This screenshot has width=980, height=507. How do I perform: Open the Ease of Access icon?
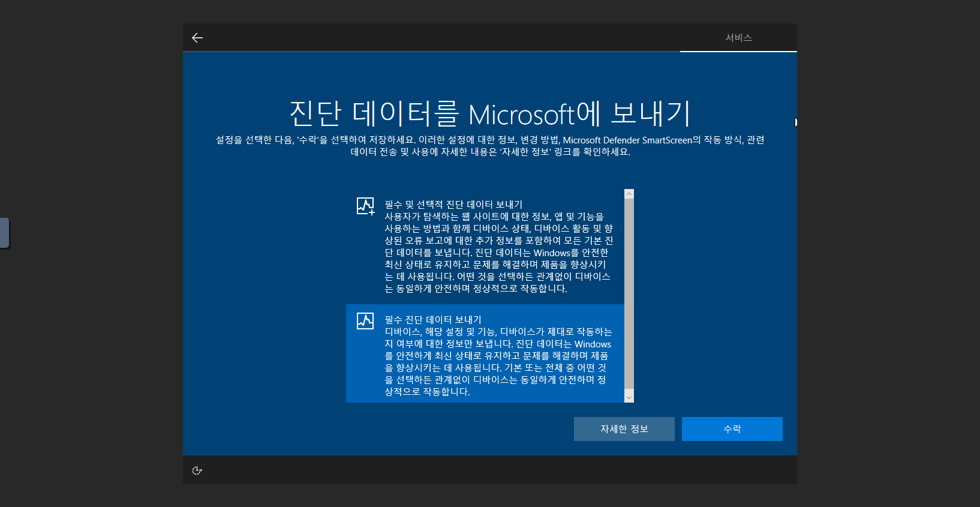tap(197, 470)
